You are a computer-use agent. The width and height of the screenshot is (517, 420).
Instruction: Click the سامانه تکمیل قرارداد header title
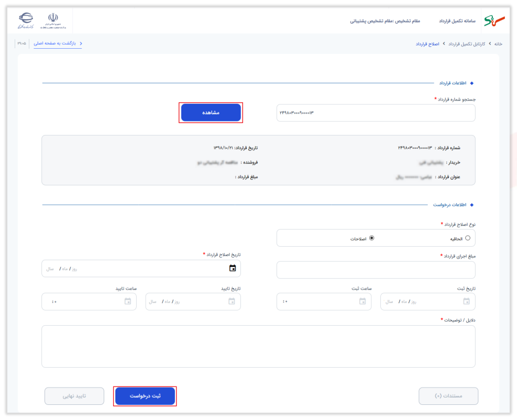click(457, 21)
